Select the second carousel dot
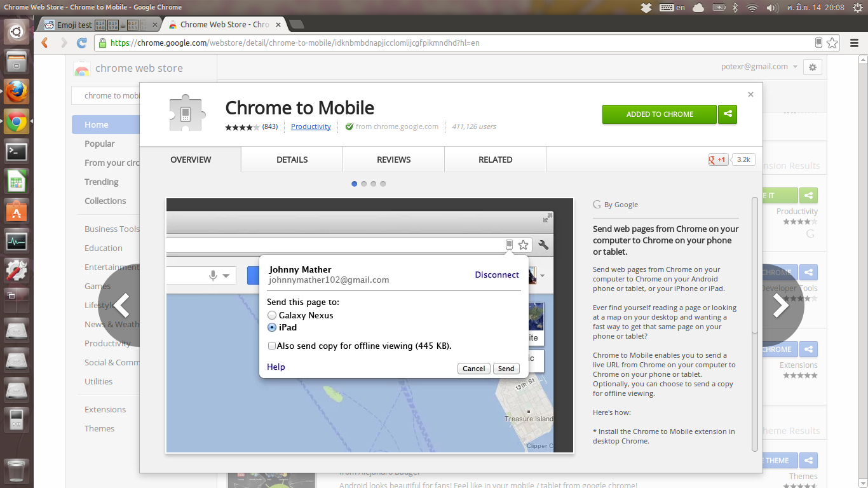Viewport: 868px width, 488px height. pyautogui.click(x=364, y=184)
